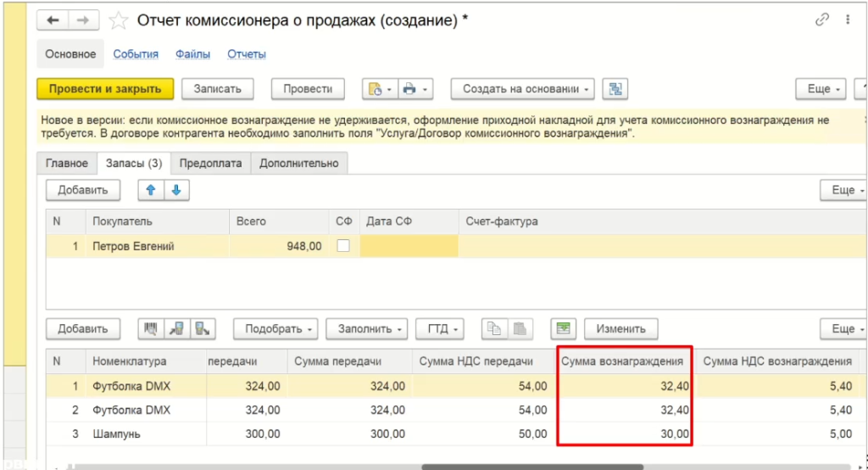This screenshot has height=470, width=868.
Task: Open the События link
Action: coord(136,54)
